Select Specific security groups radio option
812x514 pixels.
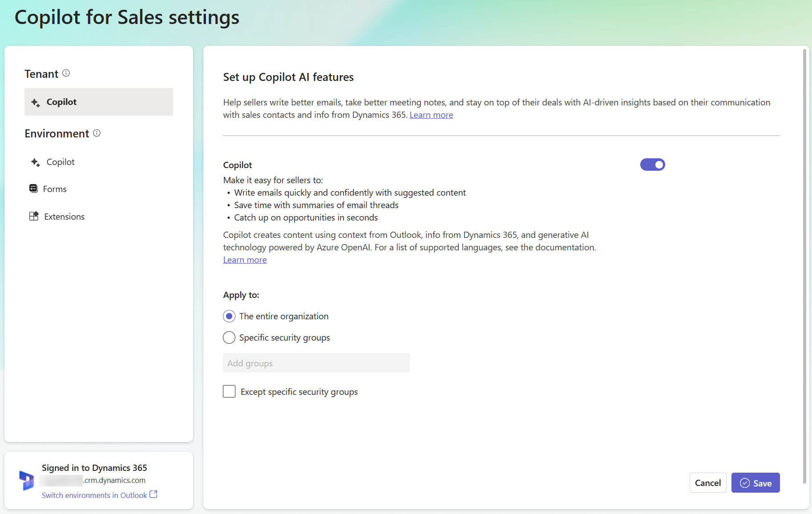[x=229, y=337]
